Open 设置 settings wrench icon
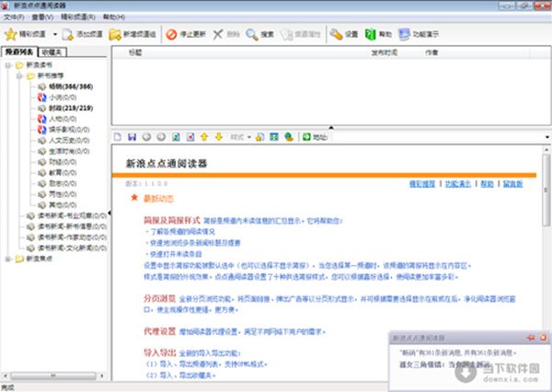The image size is (552, 392). [336, 34]
